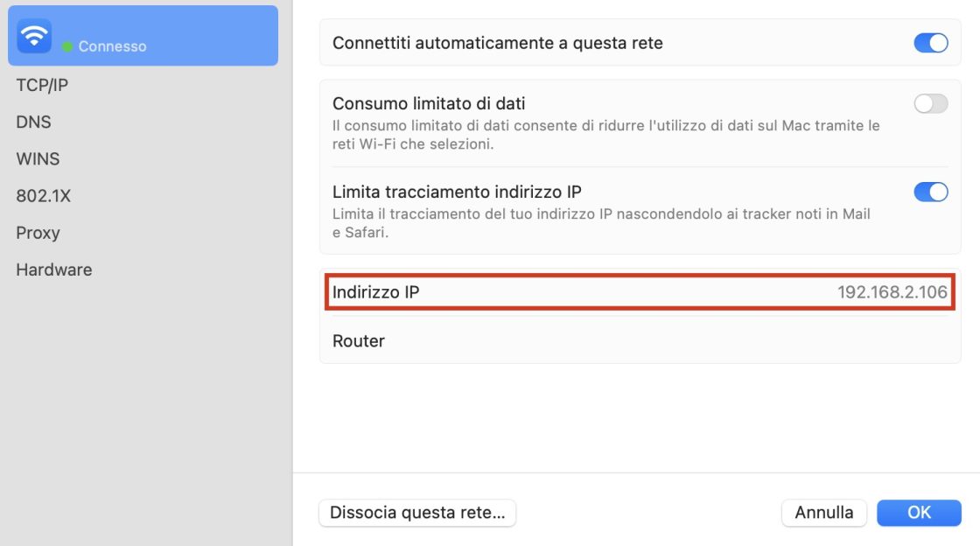This screenshot has width=980, height=546.
Task: Select Proxy from the sidebar
Action: (x=38, y=232)
